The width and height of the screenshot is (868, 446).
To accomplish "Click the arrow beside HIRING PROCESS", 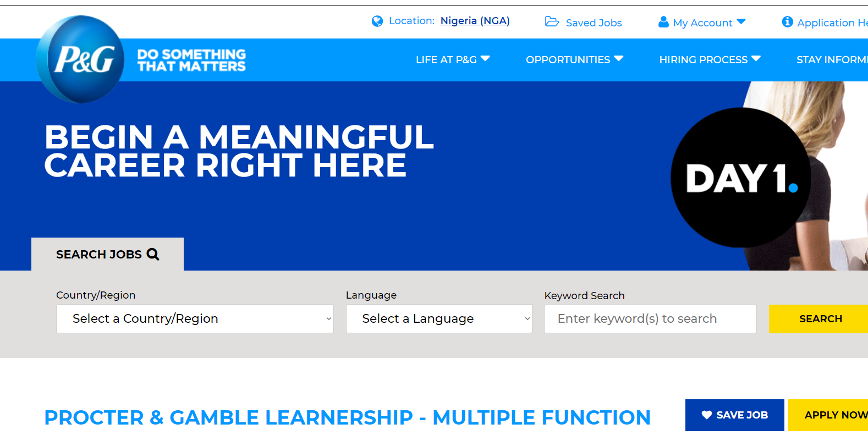I will point(756,58).
